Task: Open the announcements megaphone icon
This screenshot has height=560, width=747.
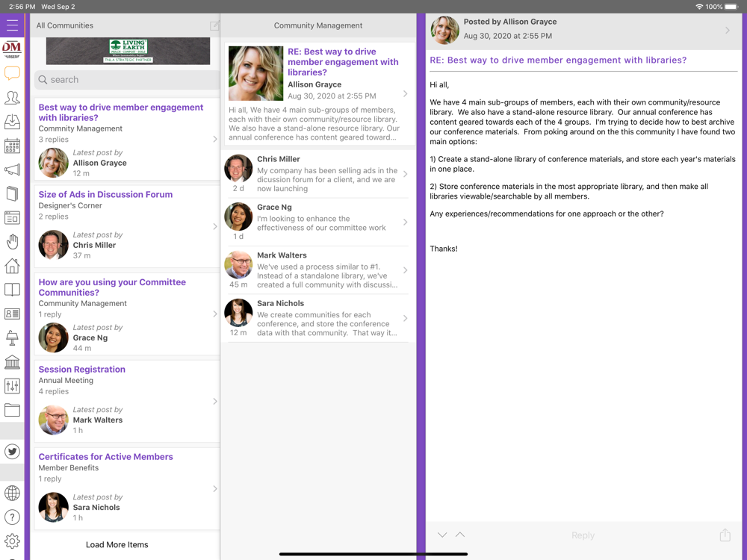Action: point(12,169)
